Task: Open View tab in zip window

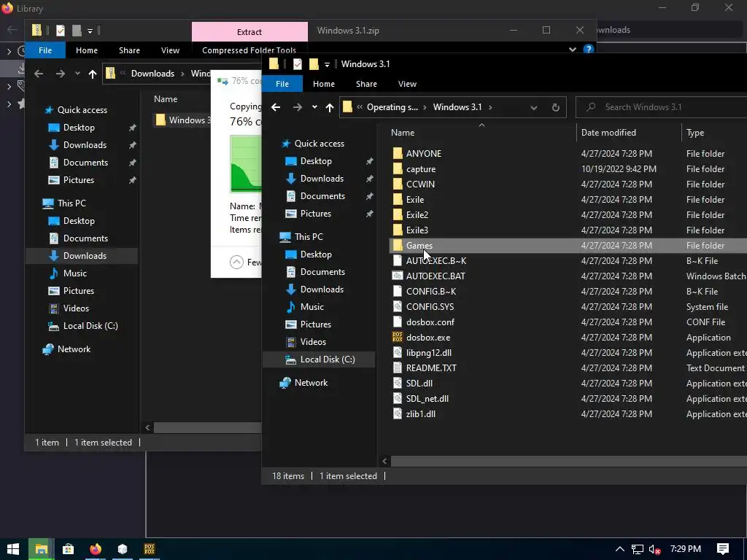Action: [170, 50]
